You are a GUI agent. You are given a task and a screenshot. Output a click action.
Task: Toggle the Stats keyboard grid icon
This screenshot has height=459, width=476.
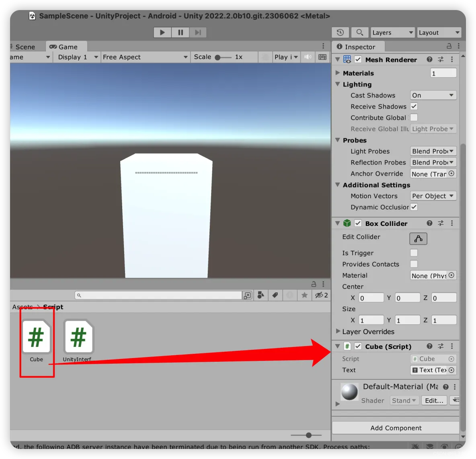click(322, 57)
